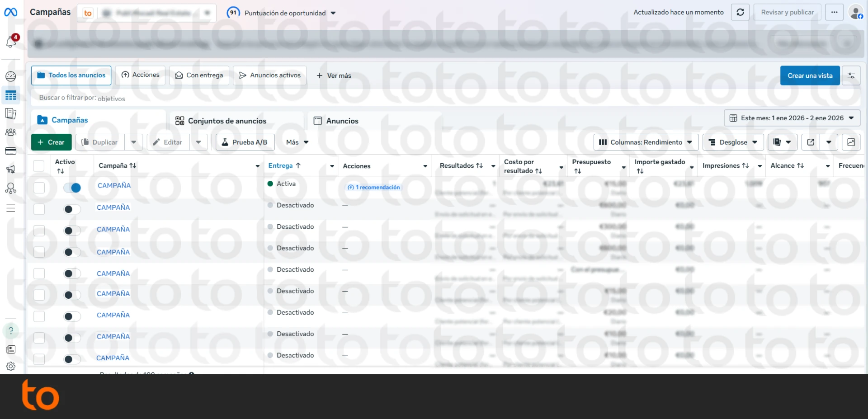The width and height of the screenshot is (868, 419).
Task: Open the audiences icon in sidebar
Action: tap(11, 132)
